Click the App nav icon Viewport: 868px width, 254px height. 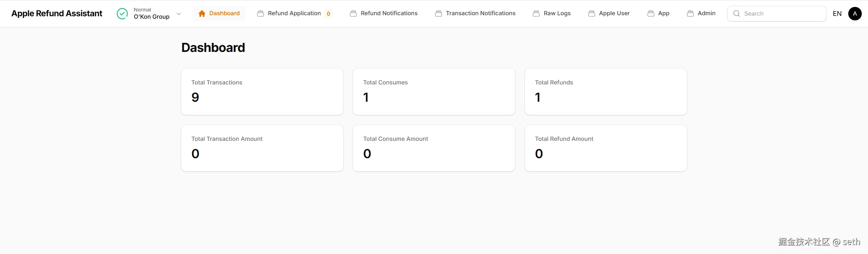point(651,13)
